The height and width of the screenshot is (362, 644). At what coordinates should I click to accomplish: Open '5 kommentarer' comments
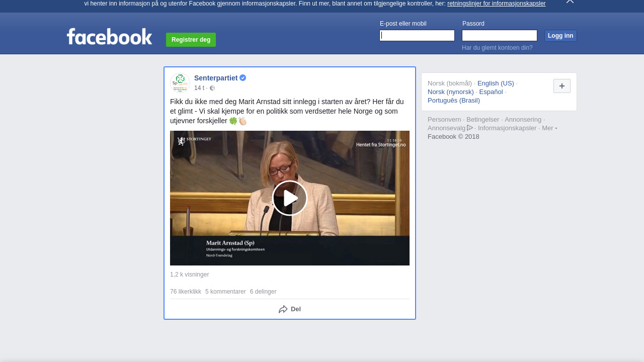pos(225,292)
